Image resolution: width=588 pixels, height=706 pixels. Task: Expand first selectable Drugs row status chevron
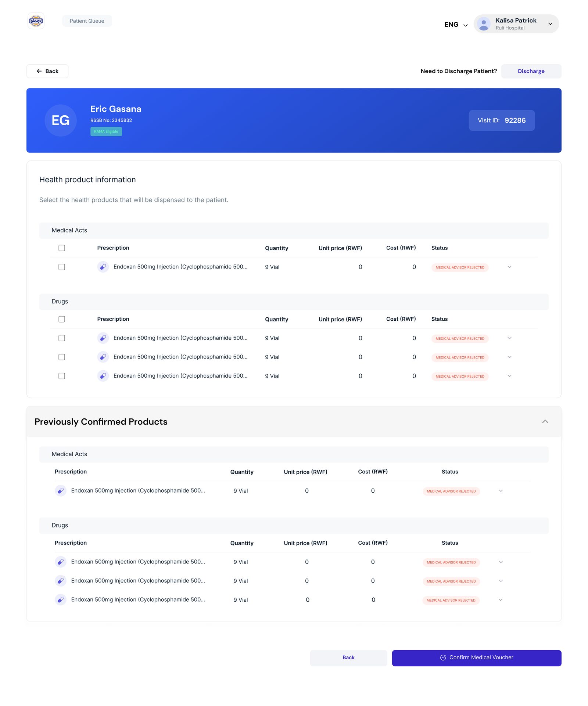coord(509,338)
